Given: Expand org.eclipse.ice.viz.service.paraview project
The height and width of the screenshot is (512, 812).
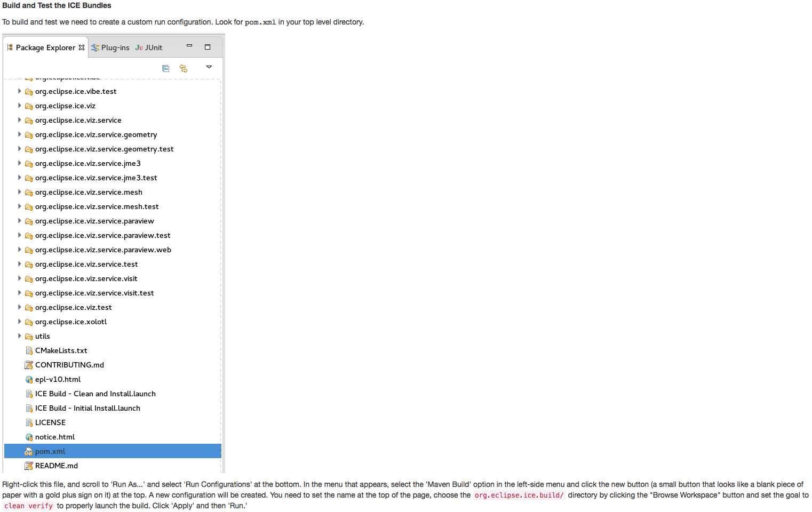Looking at the screenshot, I should click(x=20, y=221).
